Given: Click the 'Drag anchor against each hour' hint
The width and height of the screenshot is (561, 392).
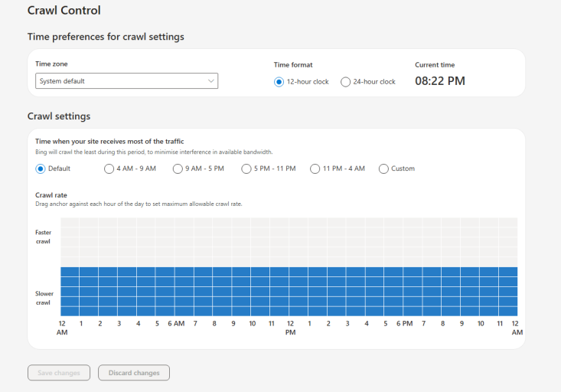Looking at the screenshot, I should [x=139, y=204].
